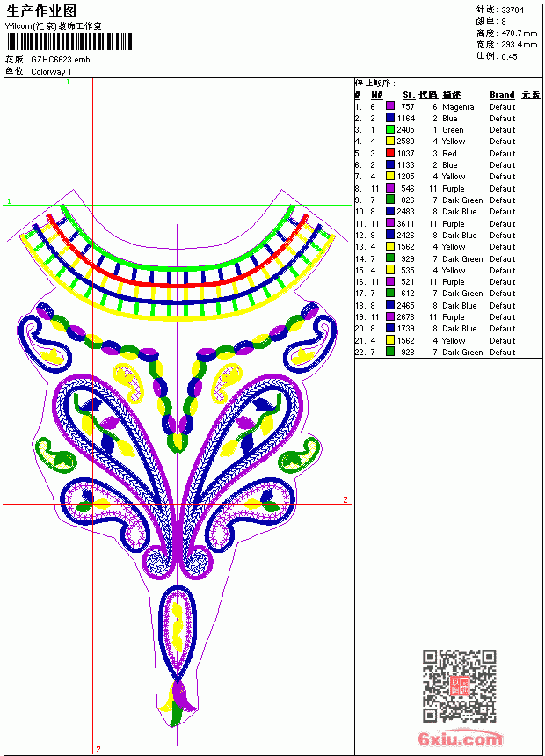Click the stitch count value 33704
Screen dimensions: 545x756
(x=512, y=11)
